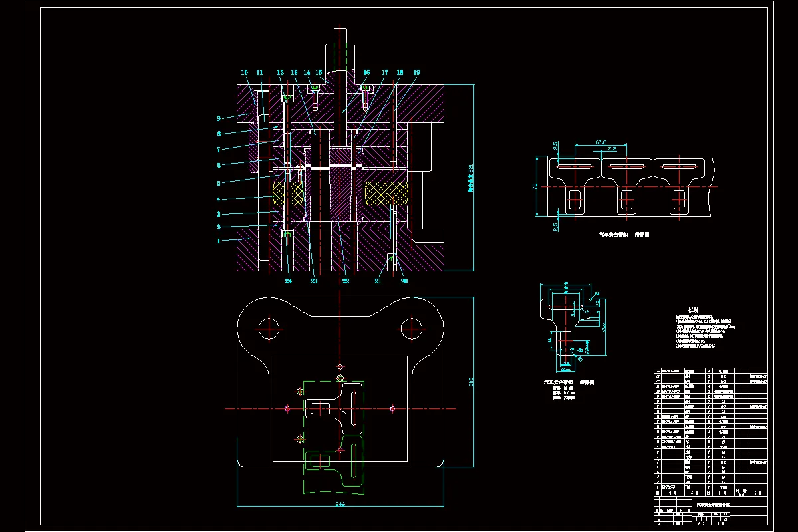Select the 2.2 dimension on strip layout
The image size is (798, 532).
(x=612, y=149)
